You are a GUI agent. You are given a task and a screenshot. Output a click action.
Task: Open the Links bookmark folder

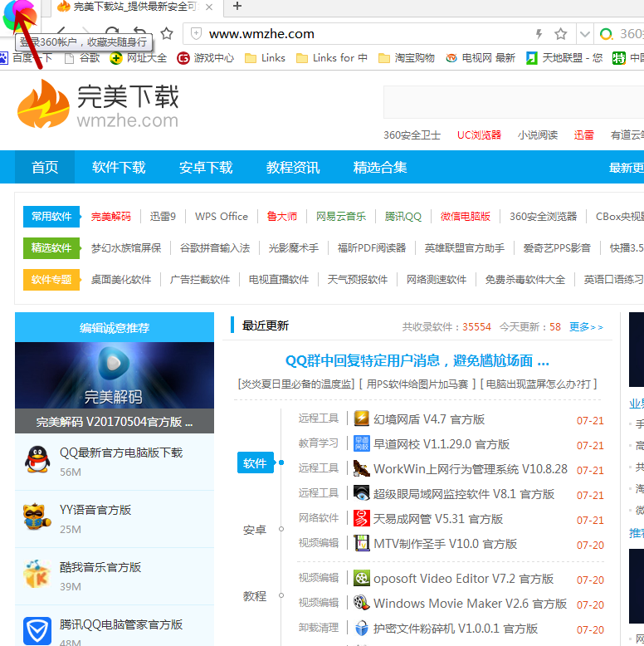click(265, 58)
